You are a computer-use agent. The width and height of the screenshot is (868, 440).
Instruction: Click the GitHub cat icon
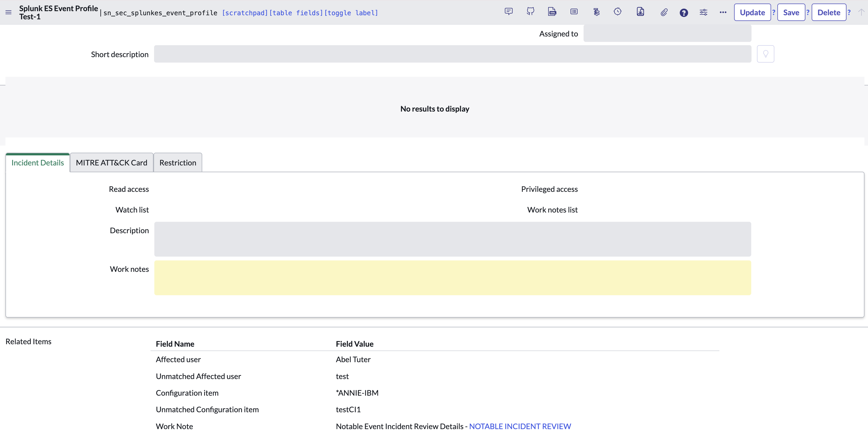point(530,12)
